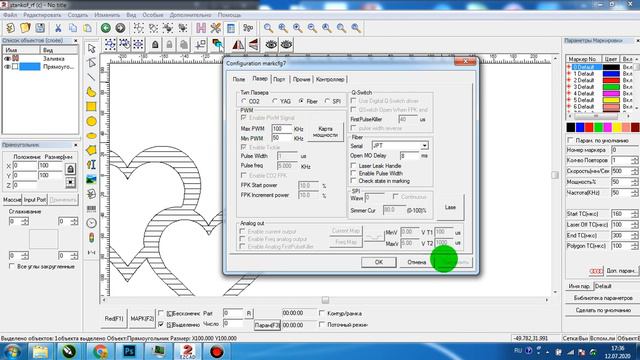Select the text tool
640x360 pixels.
coord(91,164)
